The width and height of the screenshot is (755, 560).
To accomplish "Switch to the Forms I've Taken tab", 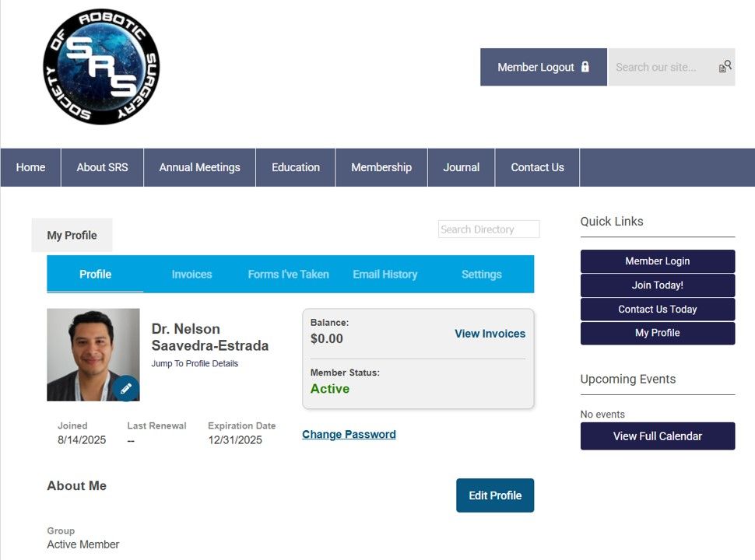I will click(x=288, y=275).
